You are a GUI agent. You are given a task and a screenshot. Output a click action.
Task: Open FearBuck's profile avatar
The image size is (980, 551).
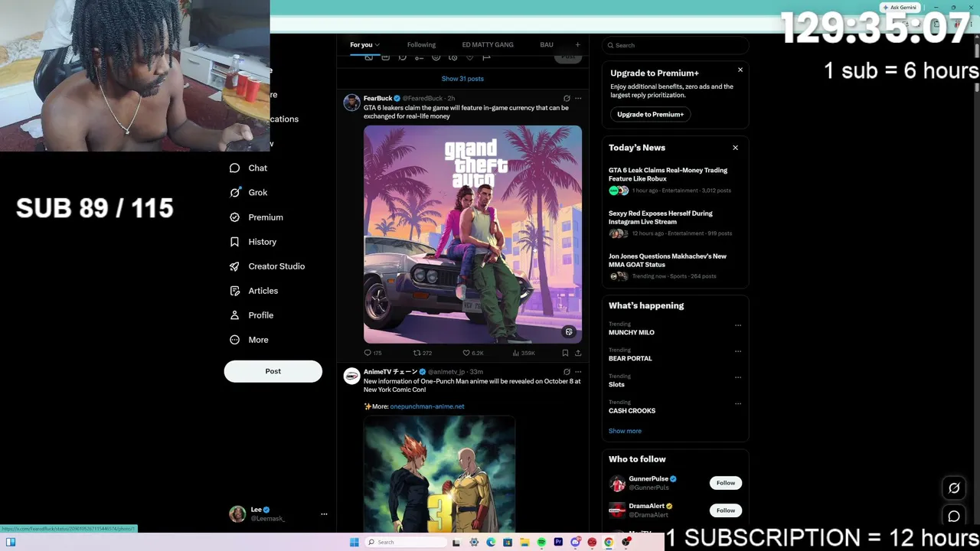coord(351,103)
